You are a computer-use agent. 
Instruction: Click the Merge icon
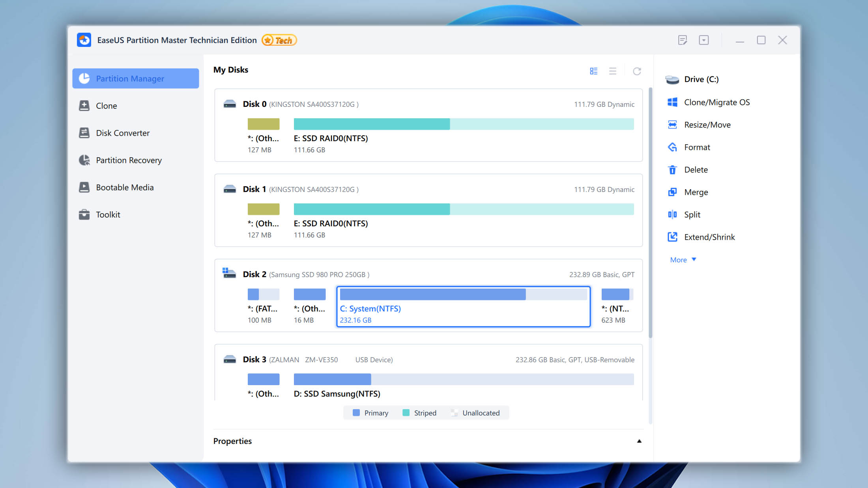pos(672,192)
